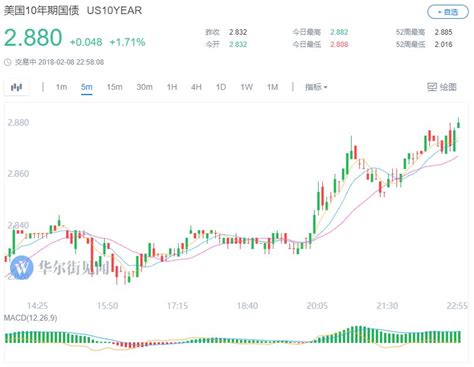The image size is (474, 367).
Task: Click the 今日最低 value 2.808
Action: coord(339,44)
